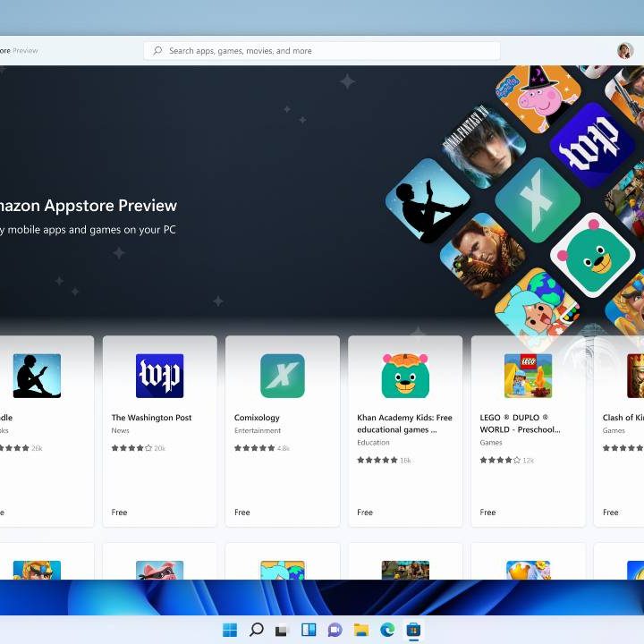Click the star rating on Washington Post card
The image size is (644, 644).
131,448
